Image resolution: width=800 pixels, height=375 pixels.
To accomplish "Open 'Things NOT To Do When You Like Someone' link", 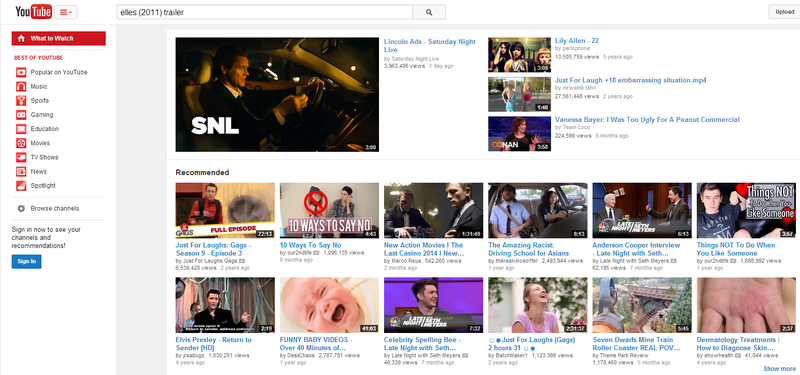I will [x=736, y=249].
